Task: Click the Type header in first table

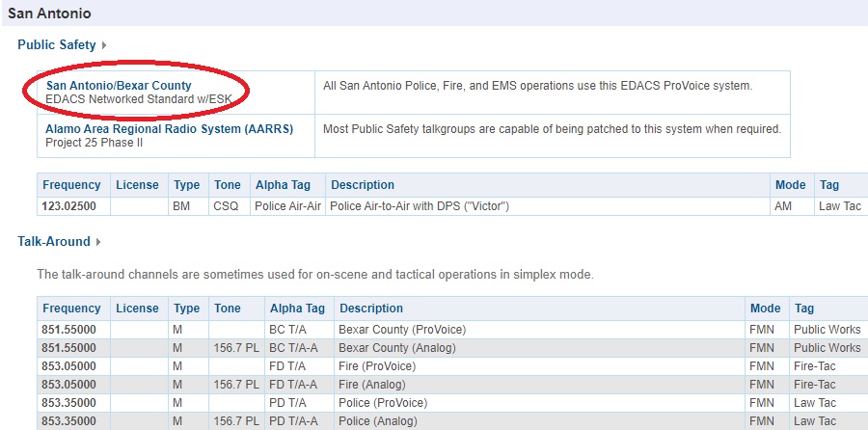Action: pyautogui.click(x=186, y=185)
